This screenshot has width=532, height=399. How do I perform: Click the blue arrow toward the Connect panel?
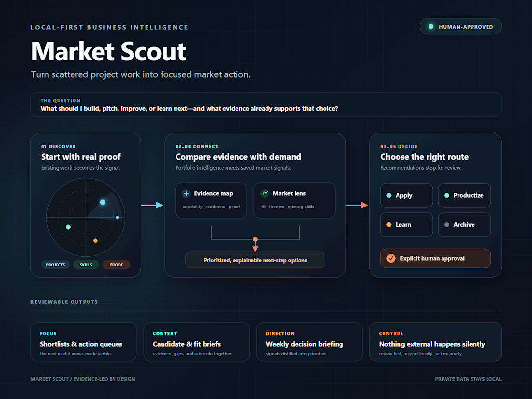point(152,205)
